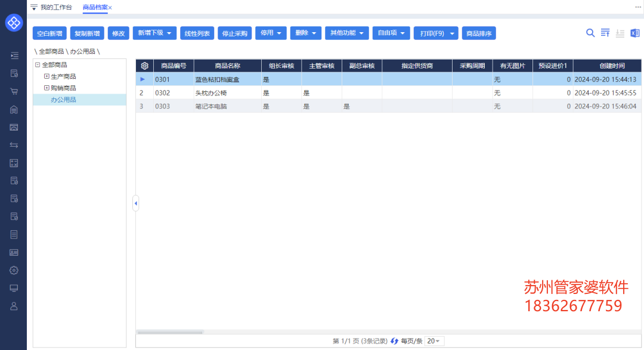Expand the 生产商品 tree node
644x350 pixels.
47,76
